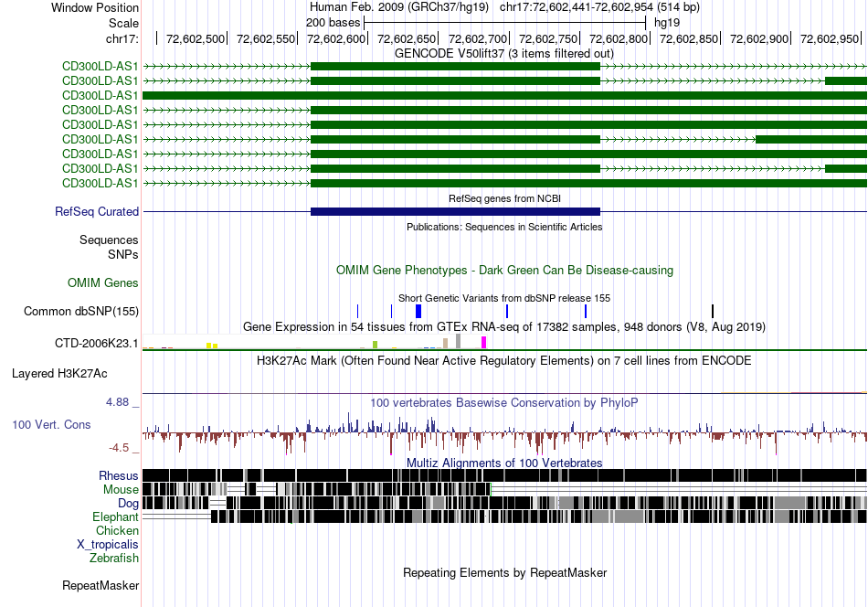Open RefSeq genes from NCBI title
Image resolution: width=868 pixels, height=607 pixels.
pos(504,198)
